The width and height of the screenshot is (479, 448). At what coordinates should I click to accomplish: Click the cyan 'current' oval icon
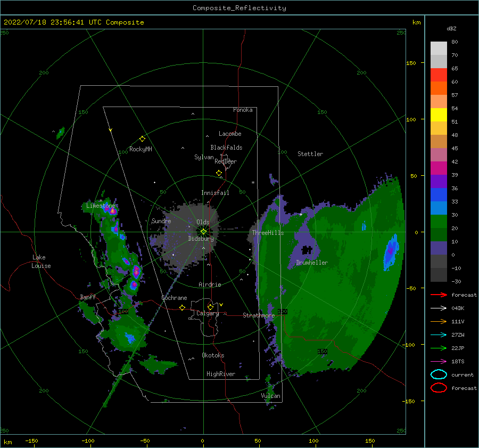439,374
